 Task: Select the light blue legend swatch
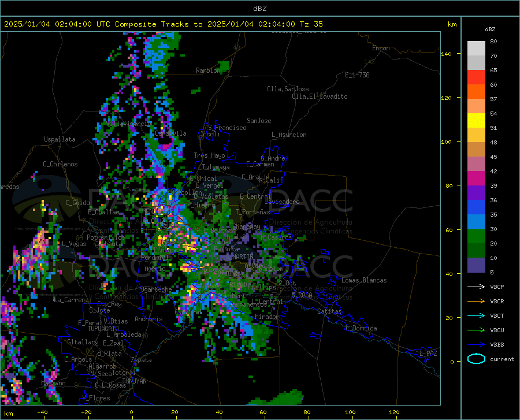point(476,222)
